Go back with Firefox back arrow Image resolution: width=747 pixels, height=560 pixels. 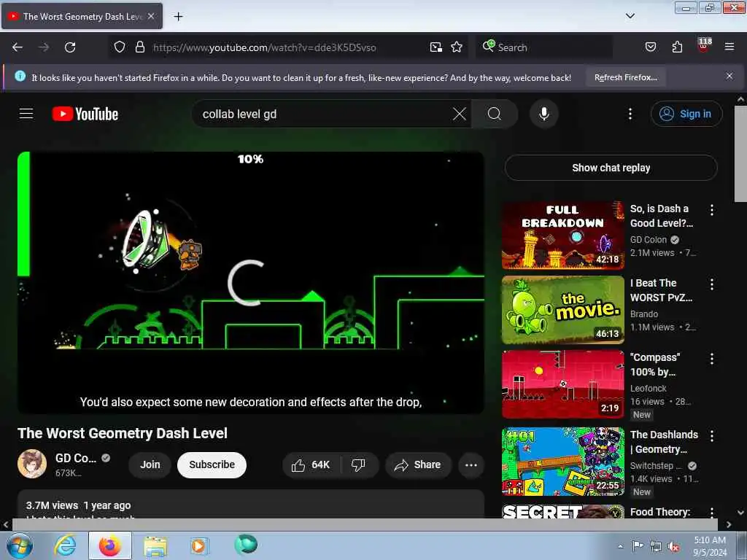18,47
